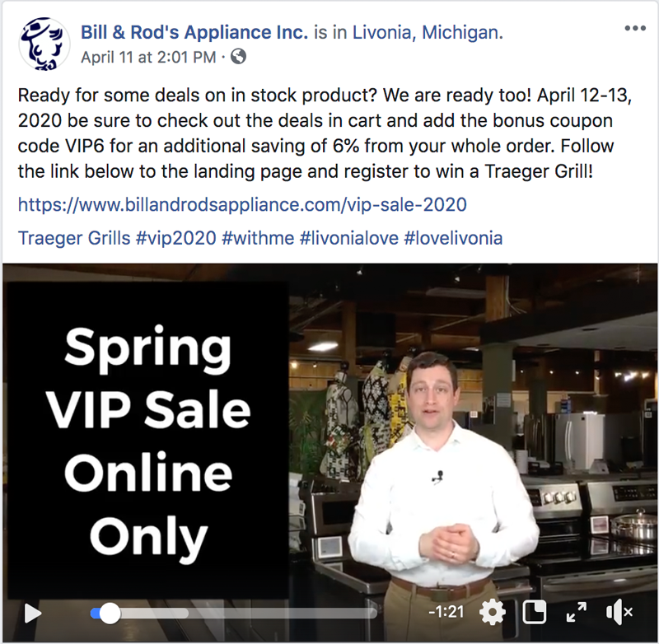Screen dimensions: 659x644
Task: Open the Traeger Grills page link
Action: (x=74, y=238)
